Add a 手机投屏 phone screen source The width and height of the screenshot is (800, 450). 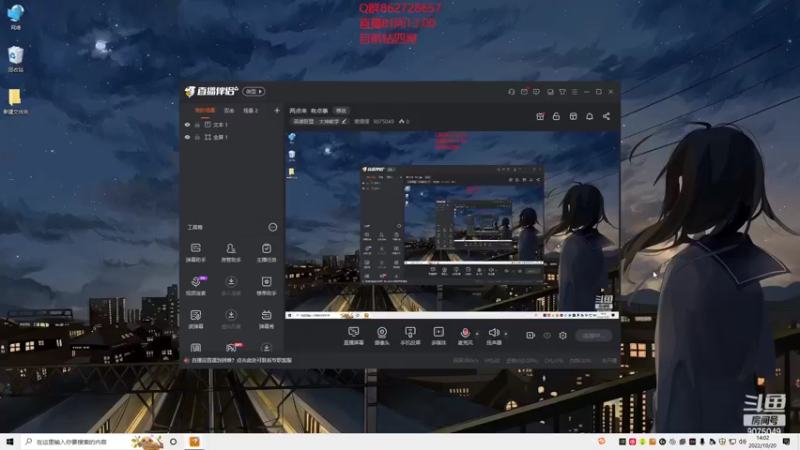tap(410, 336)
